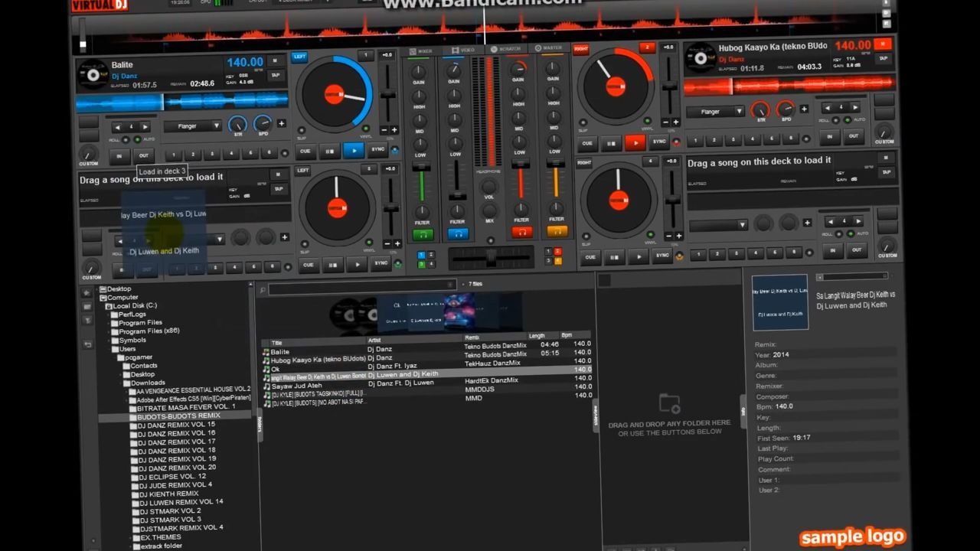Trigger hot cue 1 on deck 1

[x=174, y=155]
